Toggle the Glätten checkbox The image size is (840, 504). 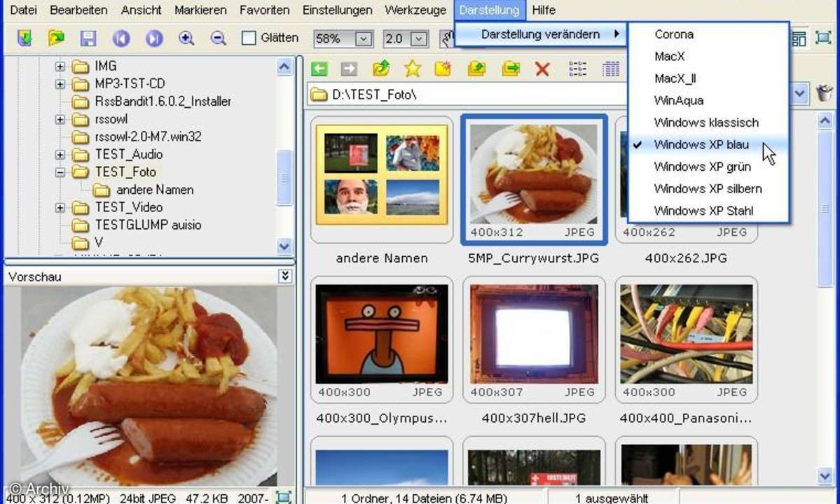coord(249,38)
